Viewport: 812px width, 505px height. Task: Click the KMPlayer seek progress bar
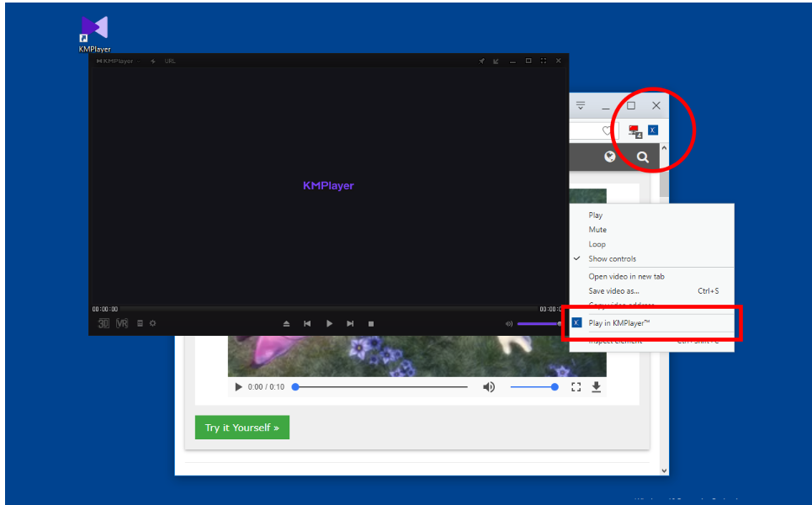328,309
